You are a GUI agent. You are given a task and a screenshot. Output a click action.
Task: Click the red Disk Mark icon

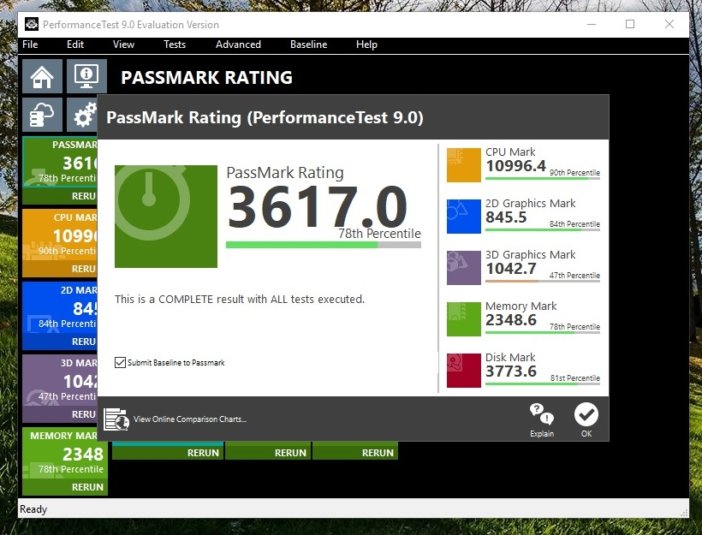point(464,371)
